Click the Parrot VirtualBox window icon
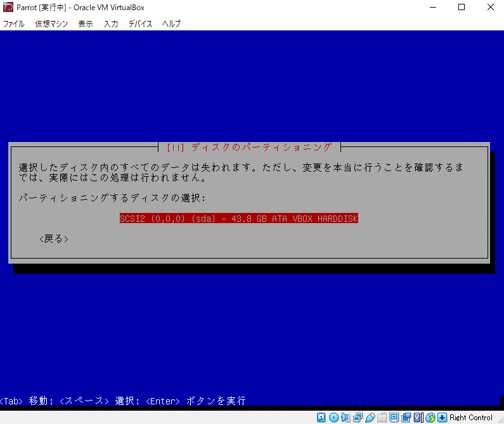This screenshot has width=504, height=424. (x=8, y=7)
